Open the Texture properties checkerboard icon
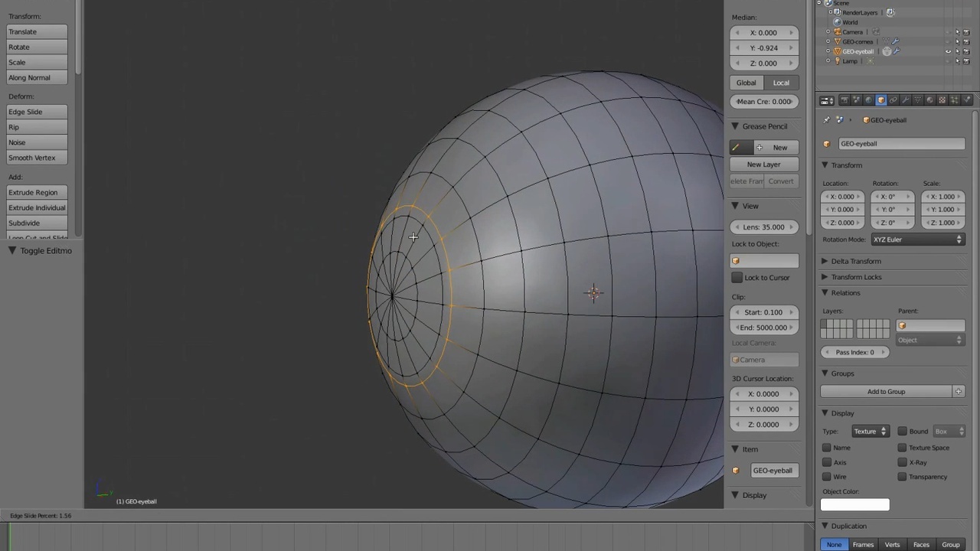Viewport: 980px width, 551px height. [942, 100]
